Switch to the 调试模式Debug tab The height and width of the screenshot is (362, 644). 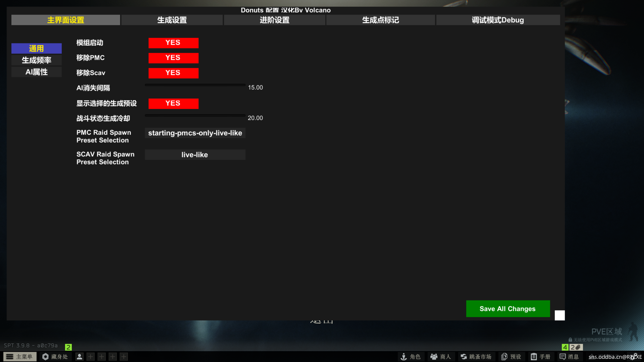pos(498,20)
